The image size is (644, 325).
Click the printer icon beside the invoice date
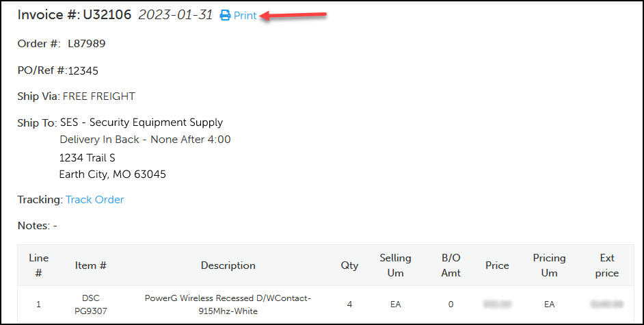[x=225, y=16]
